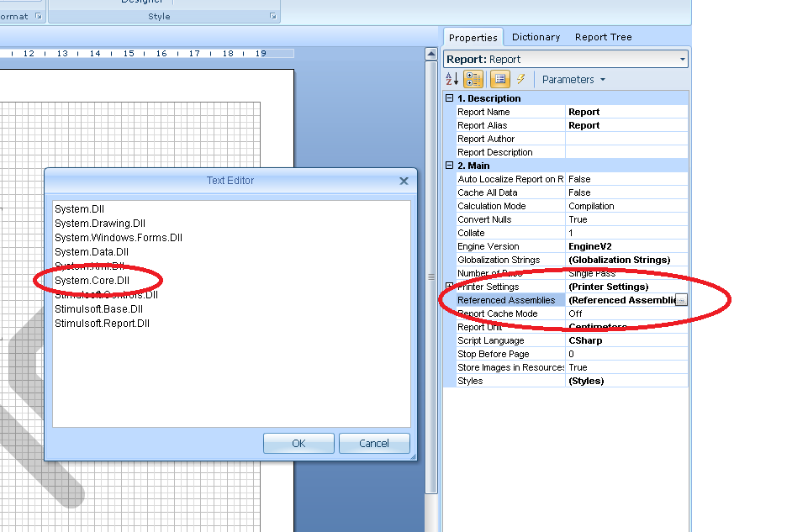808x532 pixels.
Task: Show events with the lightning bolt icon
Action: [x=521, y=79]
